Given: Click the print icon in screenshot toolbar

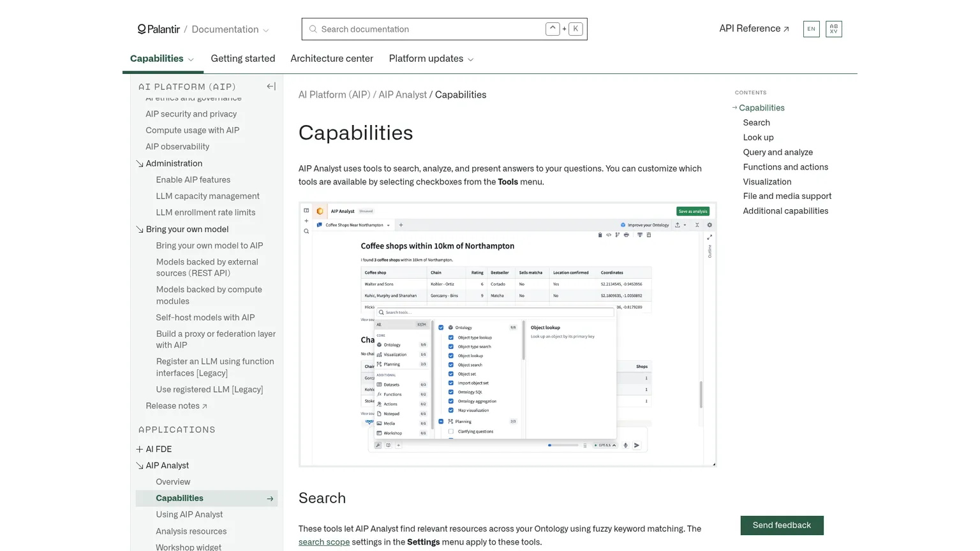Looking at the screenshot, I should point(626,235).
